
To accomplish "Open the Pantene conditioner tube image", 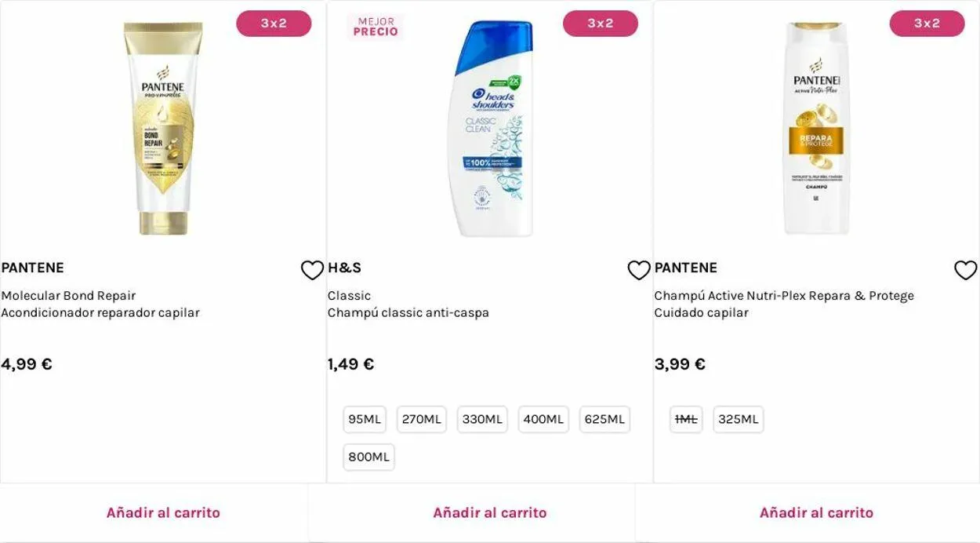I will [163, 128].
